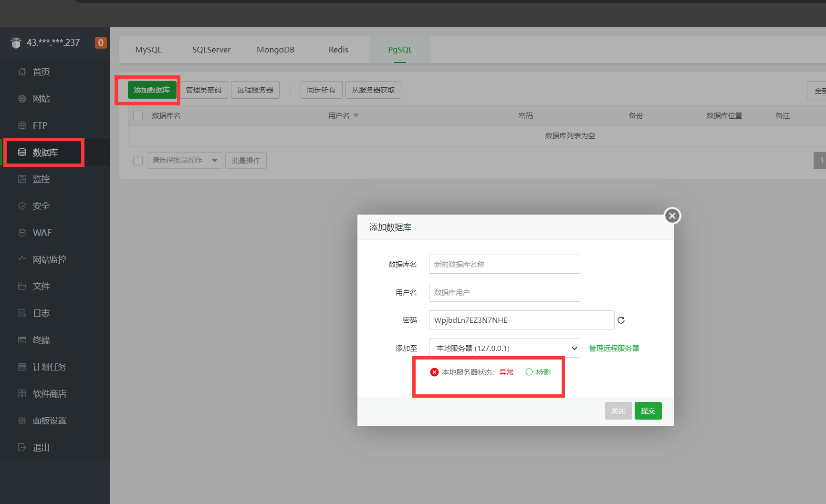826x504 pixels.
Task: Click the FTP globe icon
Action: pos(22,125)
